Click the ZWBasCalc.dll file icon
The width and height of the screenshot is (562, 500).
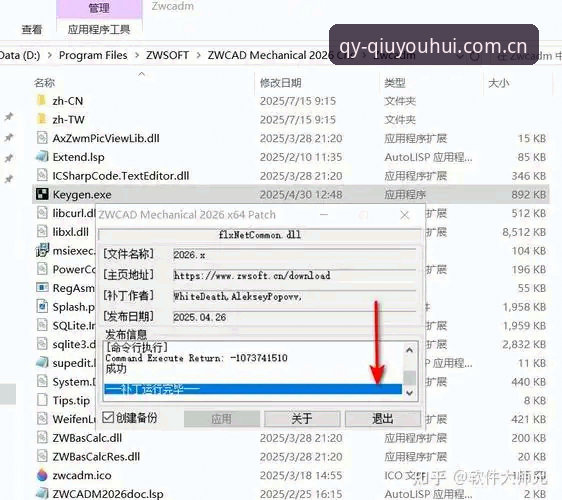(x=42, y=438)
